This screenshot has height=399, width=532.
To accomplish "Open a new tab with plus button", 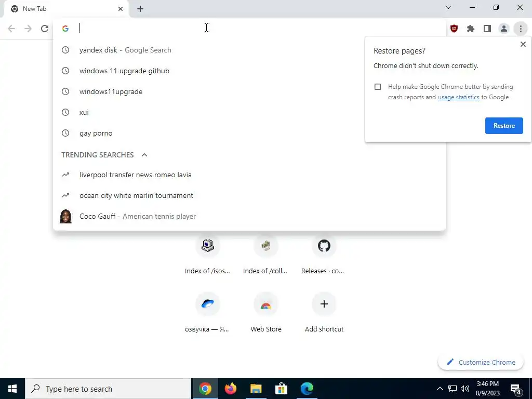I will (140, 9).
